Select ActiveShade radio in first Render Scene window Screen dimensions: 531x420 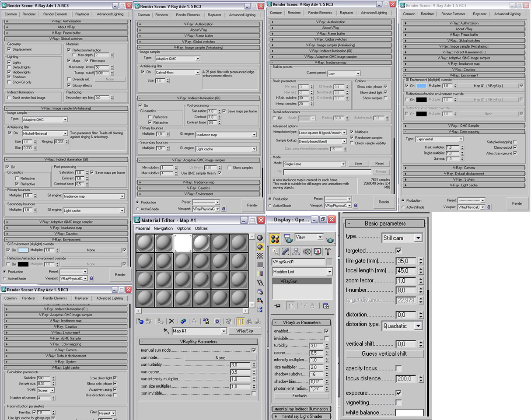(5, 278)
